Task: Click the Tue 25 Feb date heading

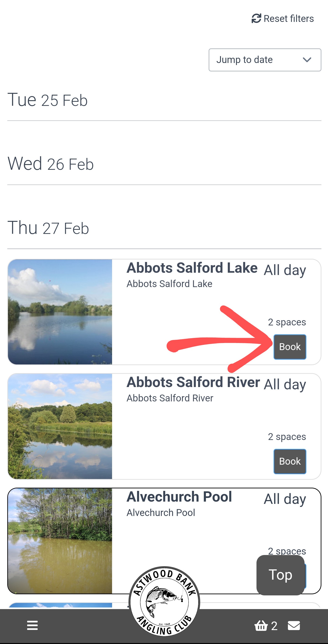Action: (x=47, y=100)
